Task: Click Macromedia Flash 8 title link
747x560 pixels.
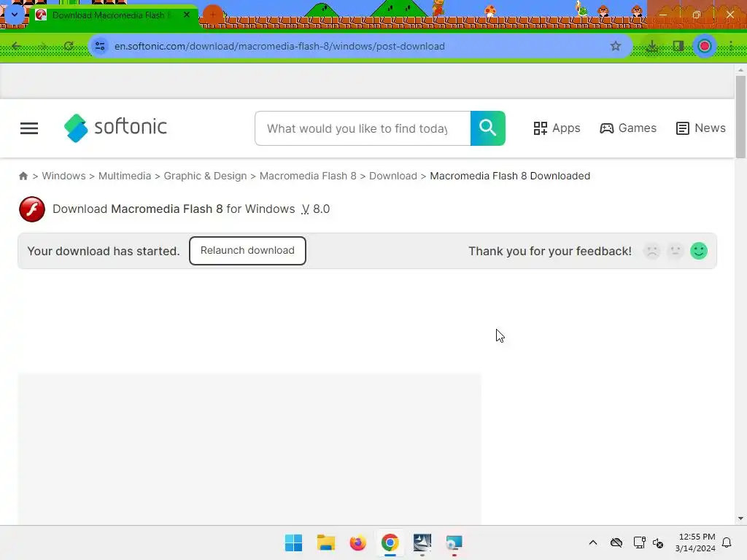Action: 167,209
